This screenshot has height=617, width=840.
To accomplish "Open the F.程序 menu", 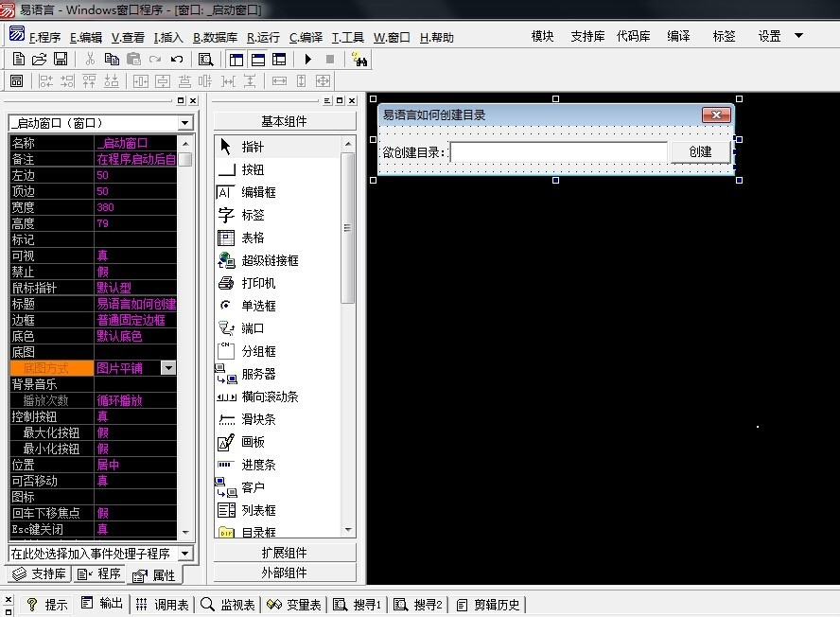I will click(x=45, y=37).
